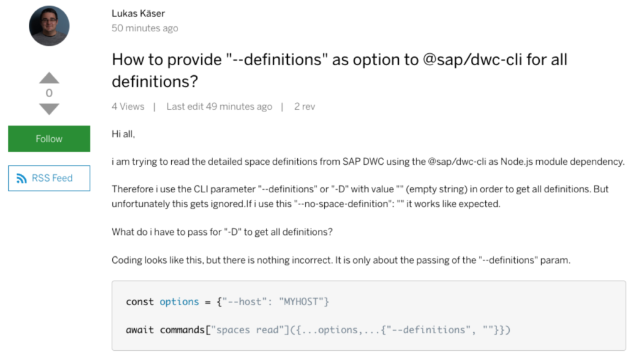Click the '4 Views' counter
Screen dimensions: 642x364
coord(128,107)
